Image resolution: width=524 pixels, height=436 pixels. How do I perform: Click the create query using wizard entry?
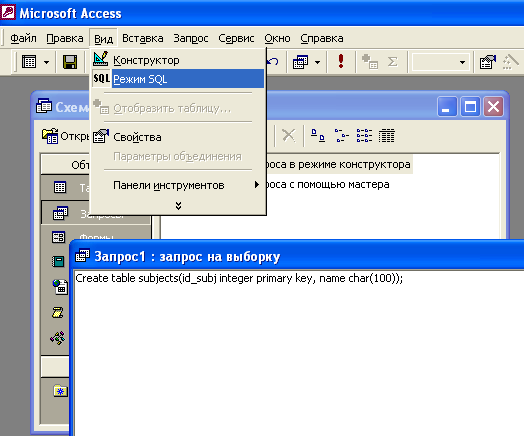[328, 184]
